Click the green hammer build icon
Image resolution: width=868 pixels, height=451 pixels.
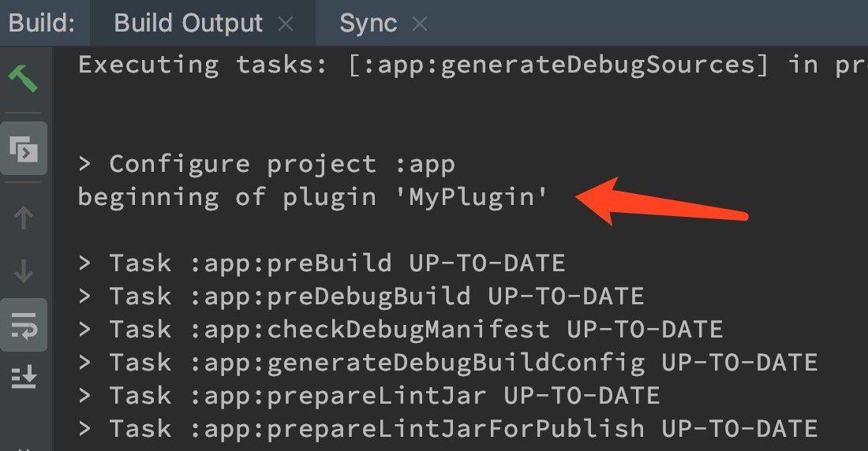(x=23, y=78)
